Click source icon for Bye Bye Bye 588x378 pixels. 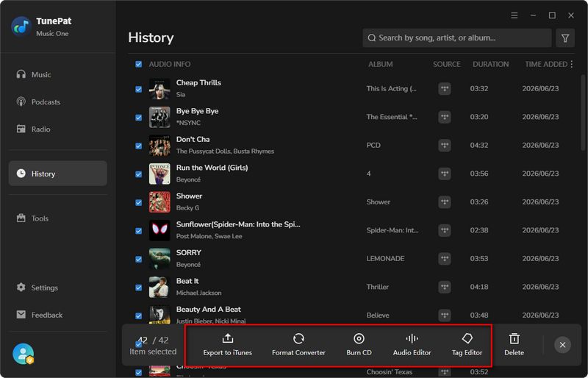[x=445, y=117]
